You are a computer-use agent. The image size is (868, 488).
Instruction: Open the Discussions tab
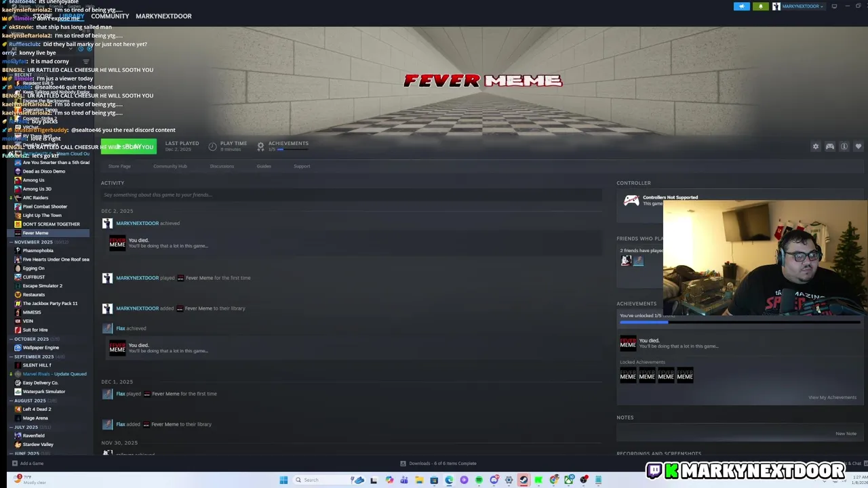click(x=222, y=166)
